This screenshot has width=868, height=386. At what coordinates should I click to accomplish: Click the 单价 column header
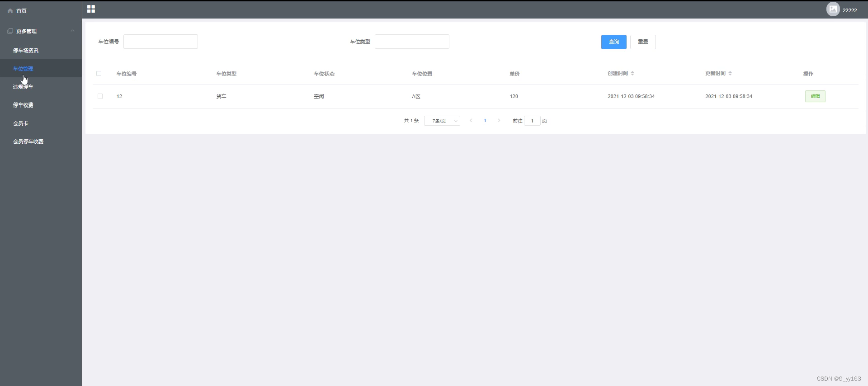514,74
